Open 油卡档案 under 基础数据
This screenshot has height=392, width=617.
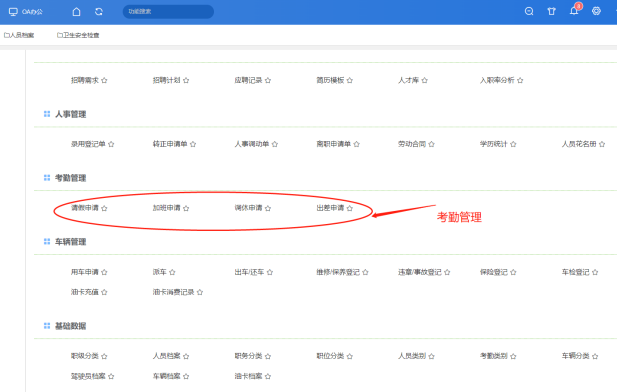(248, 376)
